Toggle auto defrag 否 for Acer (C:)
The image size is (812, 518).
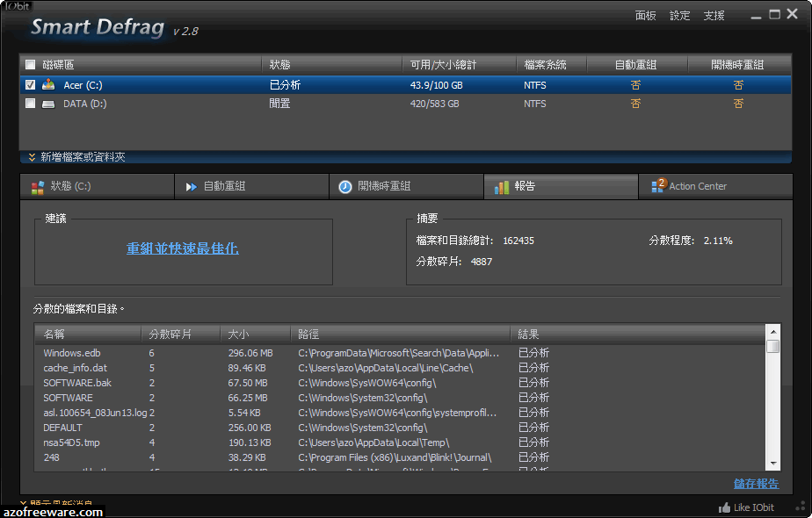click(x=635, y=85)
